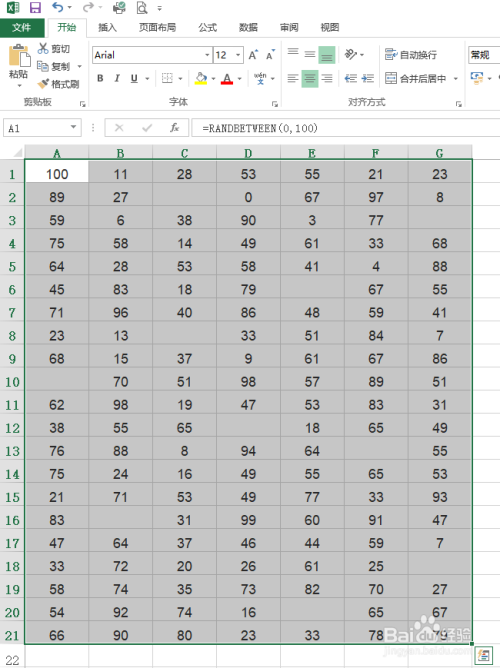
Task: Toggle center horizontal alignment
Action: (x=310, y=78)
